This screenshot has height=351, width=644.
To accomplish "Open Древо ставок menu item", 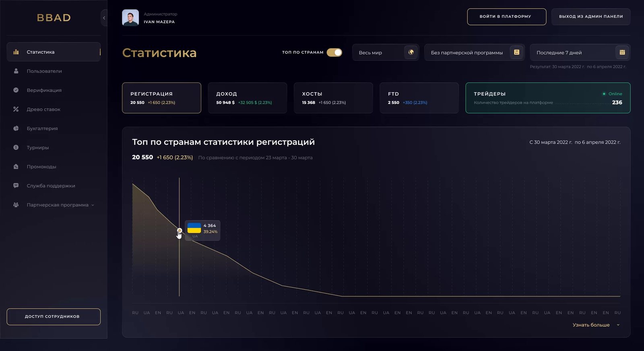I will [54, 109].
